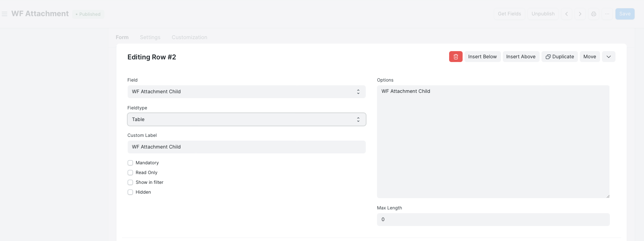Go to previous document arrow
The width and height of the screenshot is (644, 241).
pos(567,14)
